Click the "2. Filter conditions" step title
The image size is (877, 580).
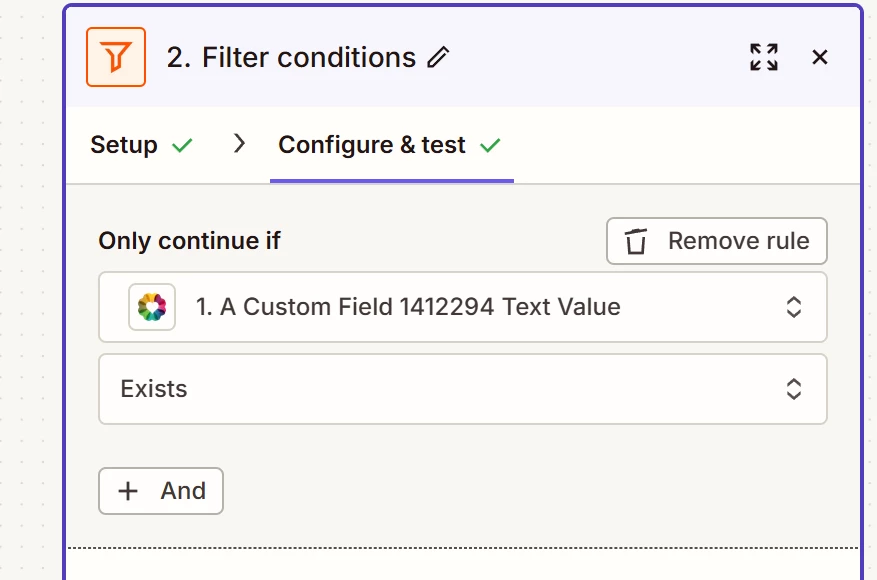coord(291,58)
